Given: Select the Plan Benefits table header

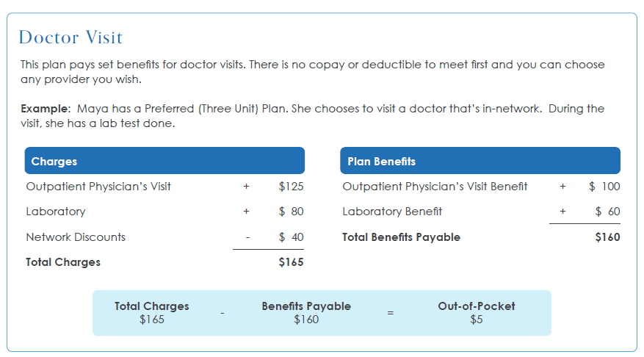Looking at the screenshot, I should point(480,161).
